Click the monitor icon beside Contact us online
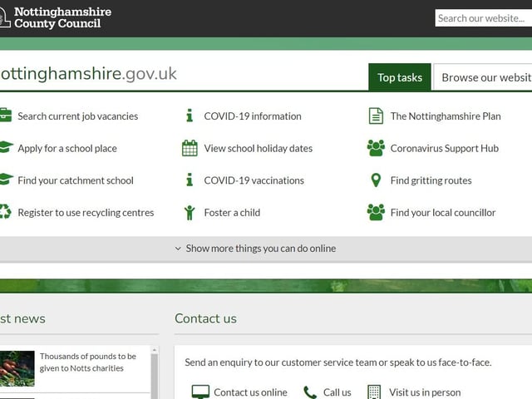This screenshot has width=532, height=399. (200, 392)
